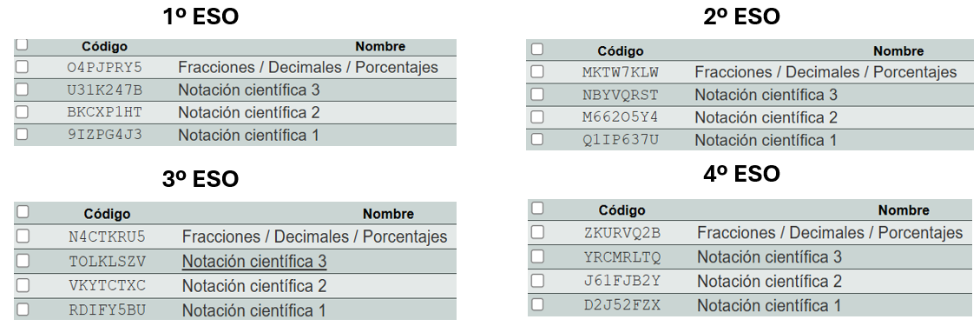Open Notación científica 2 in the 4º ESO table

[x=769, y=281]
